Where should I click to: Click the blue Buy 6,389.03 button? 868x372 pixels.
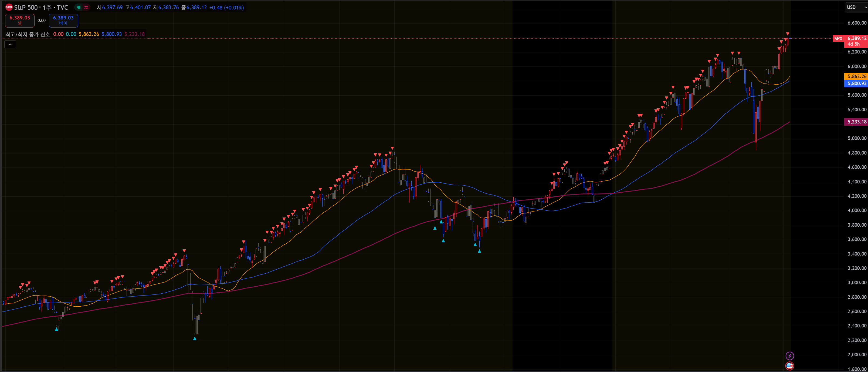coord(63,20)
